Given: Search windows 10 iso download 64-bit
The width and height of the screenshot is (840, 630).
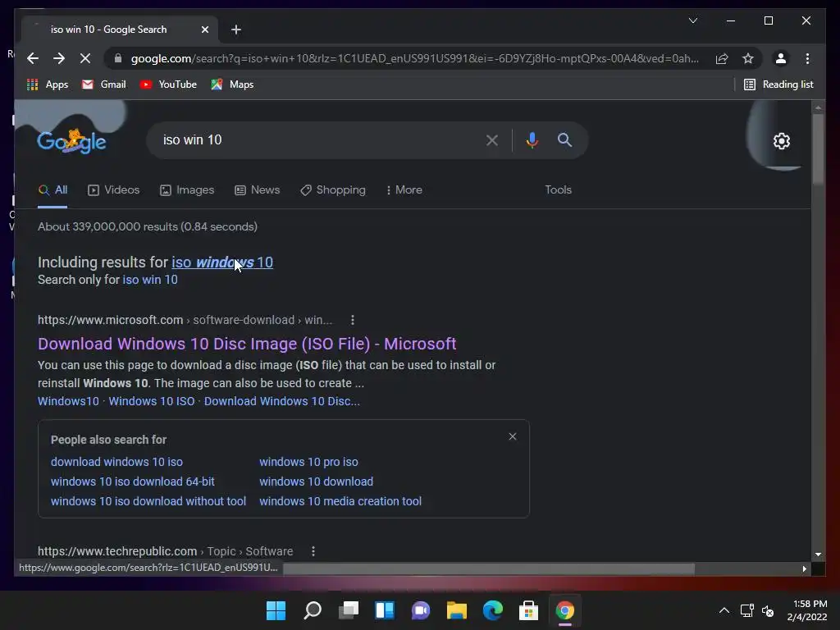Looking at the screenshot, I should pyautogui.click(x=133, y=482).
